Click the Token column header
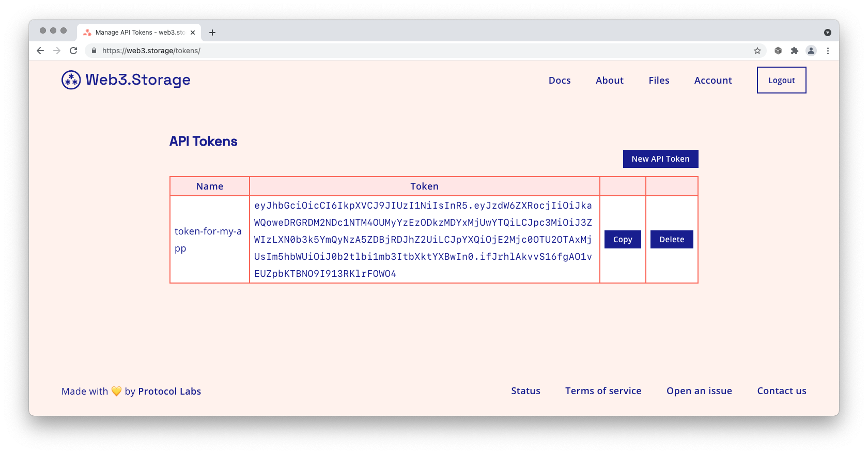The image size is (868, 454). [x=425, y=186]
